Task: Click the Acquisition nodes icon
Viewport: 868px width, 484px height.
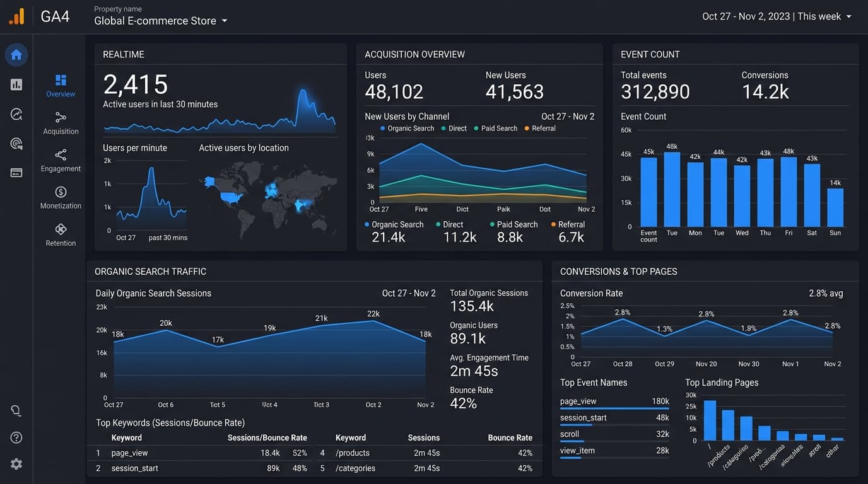Action: [61, 117]
